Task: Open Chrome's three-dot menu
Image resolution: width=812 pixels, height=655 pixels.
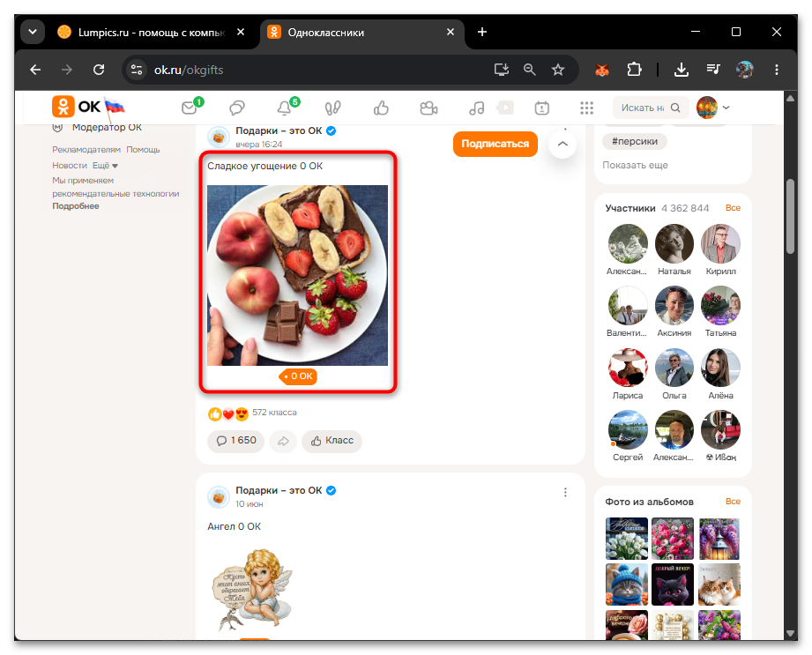Action: pos(776,70)
